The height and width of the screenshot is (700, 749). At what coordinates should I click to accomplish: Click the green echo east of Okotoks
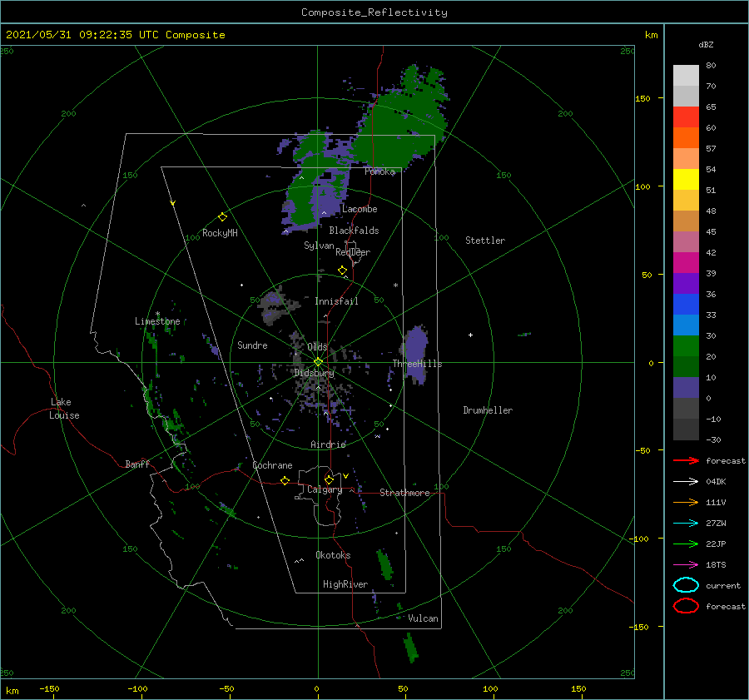pyautogui.click(x=384, y=565)
